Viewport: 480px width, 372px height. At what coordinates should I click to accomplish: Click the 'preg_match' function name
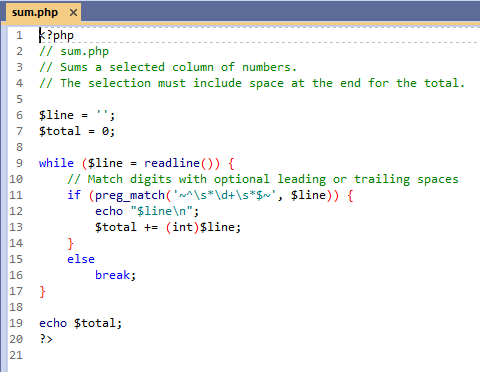(130, 195)
